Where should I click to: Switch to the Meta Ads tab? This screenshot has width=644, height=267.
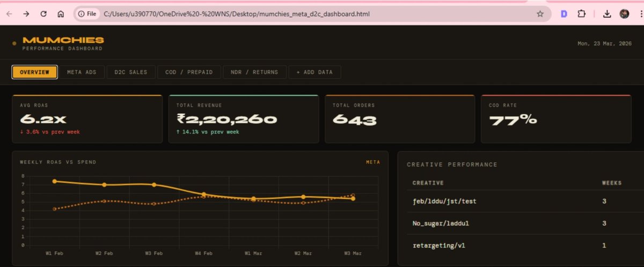pyautogui.click(x=82, y=72)
